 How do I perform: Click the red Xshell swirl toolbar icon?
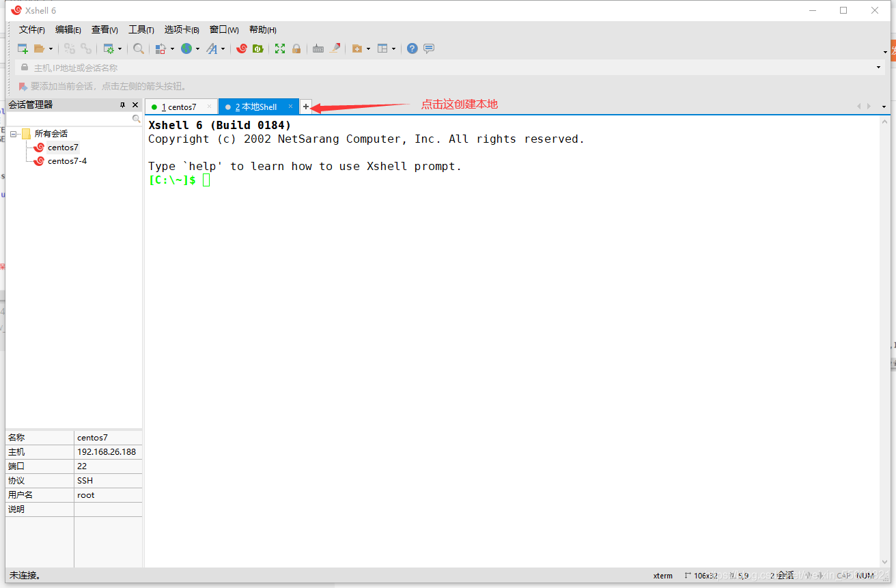click(242, 48)
